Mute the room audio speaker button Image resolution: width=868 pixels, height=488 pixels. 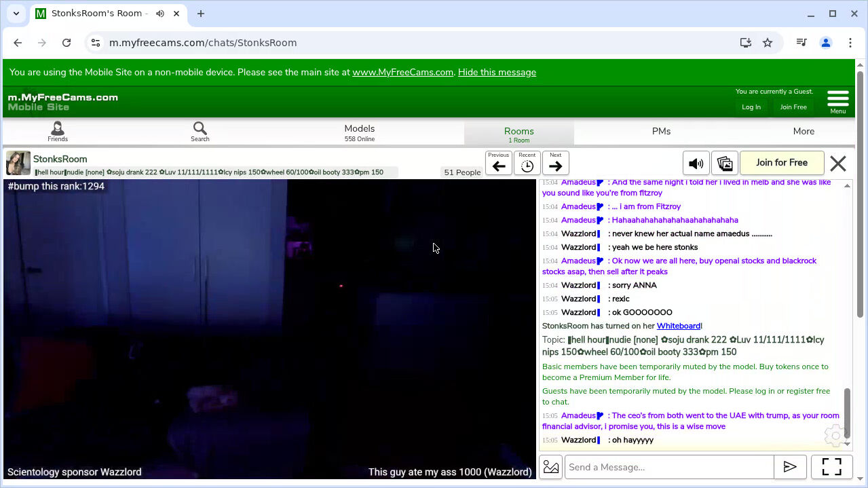pos(696,164)
